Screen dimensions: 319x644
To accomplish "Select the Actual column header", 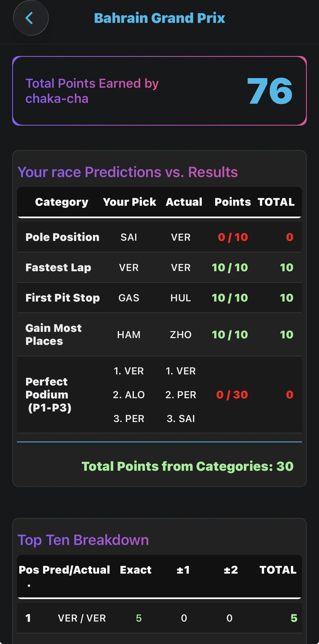I will point(184,202).
